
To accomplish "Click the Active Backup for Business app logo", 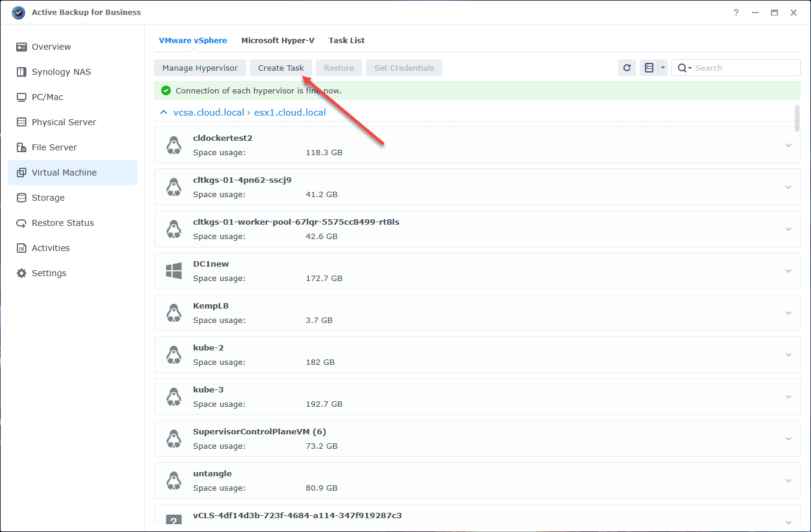I will tap(19, 12).
